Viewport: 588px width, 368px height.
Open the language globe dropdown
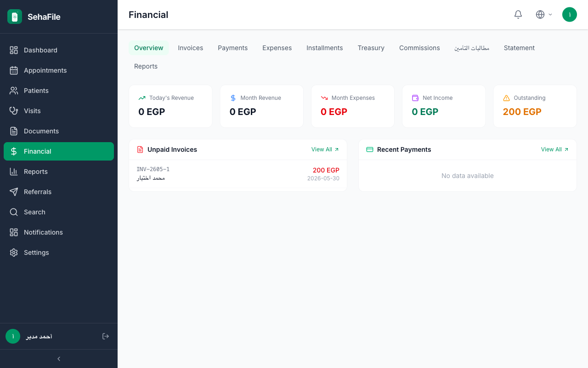[544, 15]
